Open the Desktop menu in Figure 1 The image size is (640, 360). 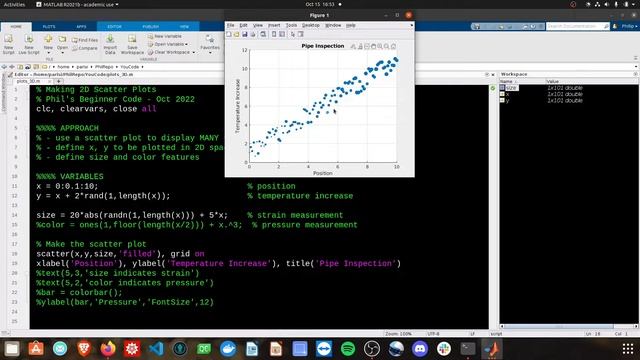coord(311,25)
